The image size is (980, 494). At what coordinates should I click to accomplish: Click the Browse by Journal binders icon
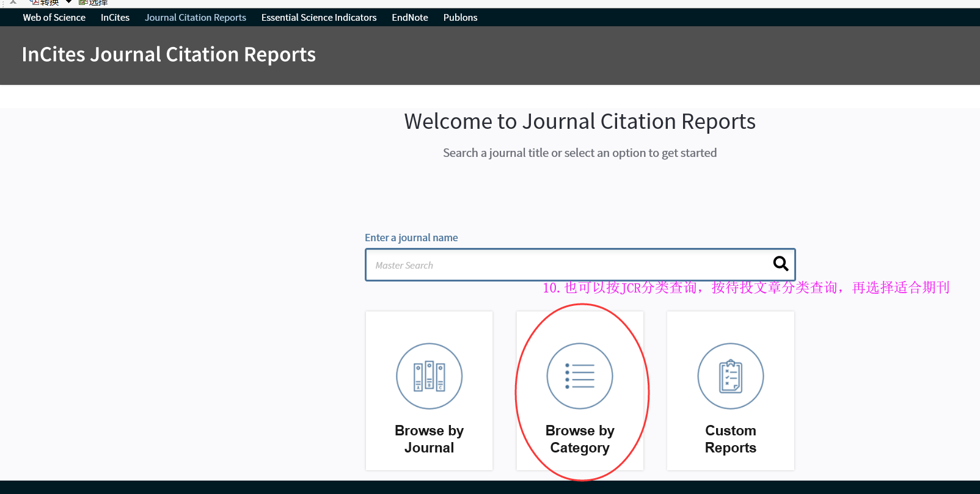pos(429,376)
